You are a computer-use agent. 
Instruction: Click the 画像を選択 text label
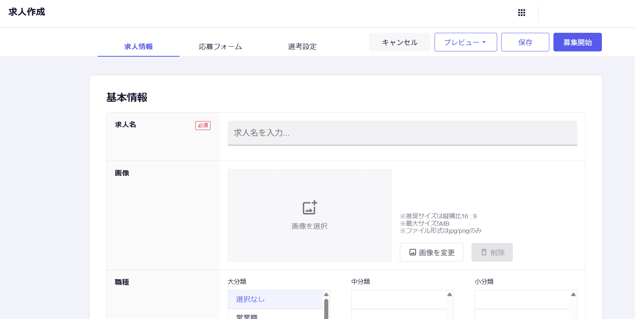(x=309, y=226)
